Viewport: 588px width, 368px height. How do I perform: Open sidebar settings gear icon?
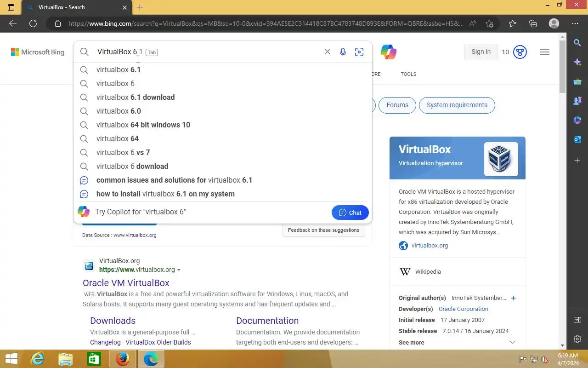(x=577, y=339)
